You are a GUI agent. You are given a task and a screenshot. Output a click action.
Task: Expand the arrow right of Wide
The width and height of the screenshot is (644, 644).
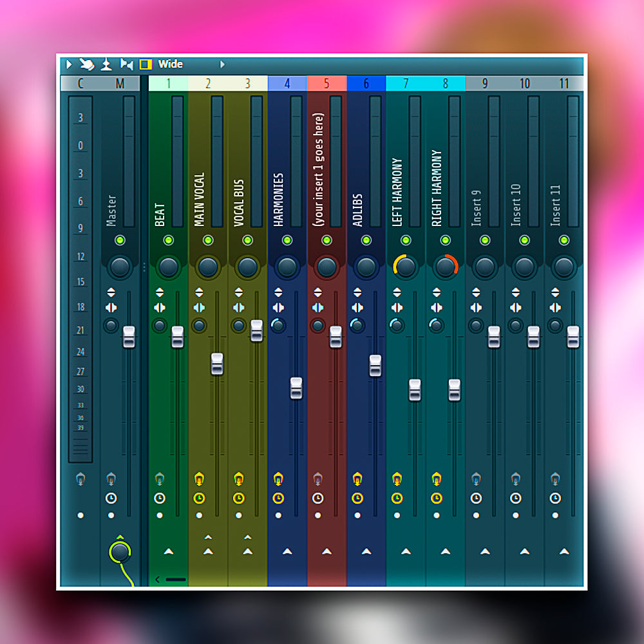(222, 64)
